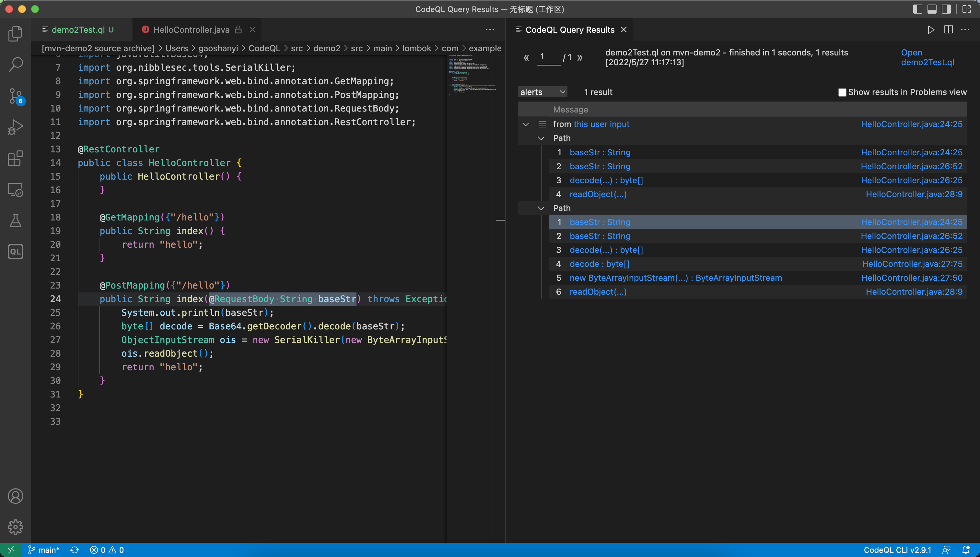Open the Accounts menu icon
Image resolution: width=980 pixels, height=557 pixels.
click(x=15, y=496)
